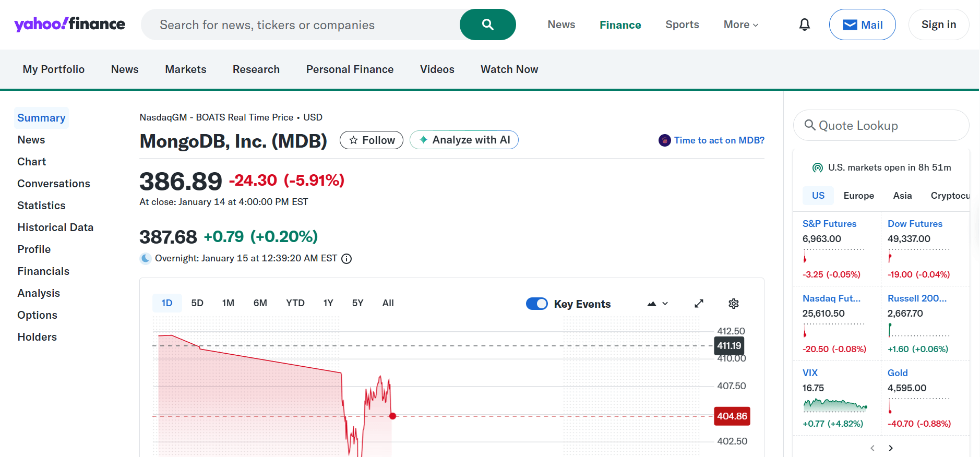Select the 1D chart range

pos(166,303)
